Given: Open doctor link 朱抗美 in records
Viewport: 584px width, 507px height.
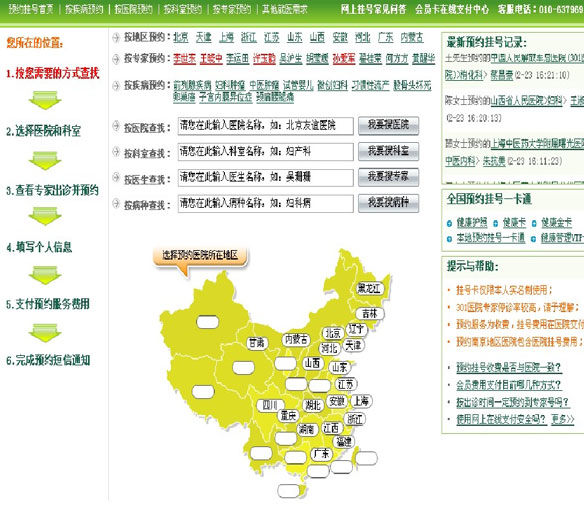Looking at the screenshot, I should pyautogui.click(x=494, y=161).
